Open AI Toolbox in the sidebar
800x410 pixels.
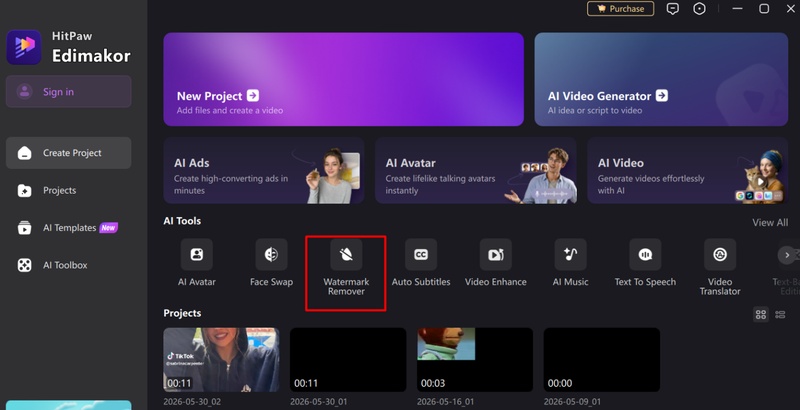pyautogui.click(x=68, y=265)
